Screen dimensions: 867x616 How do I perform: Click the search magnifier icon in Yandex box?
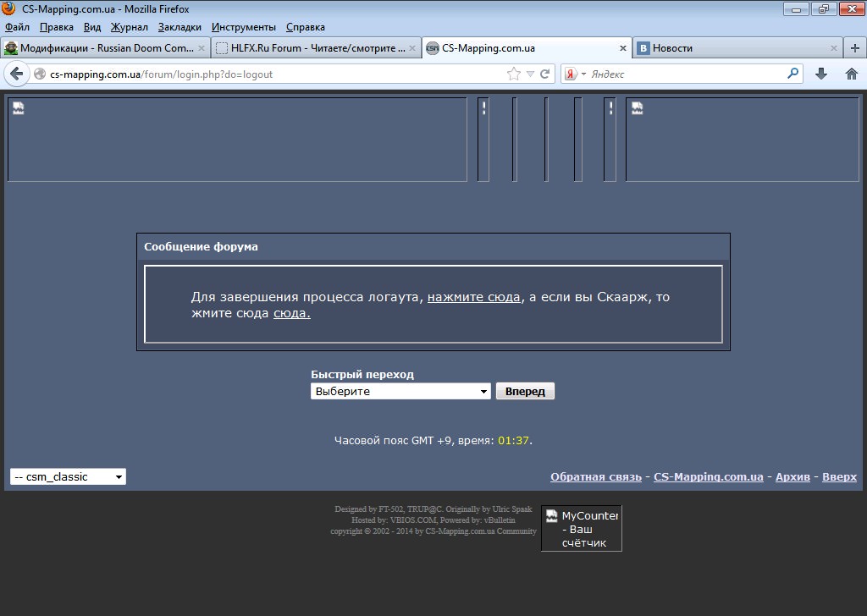click(793, 74)
